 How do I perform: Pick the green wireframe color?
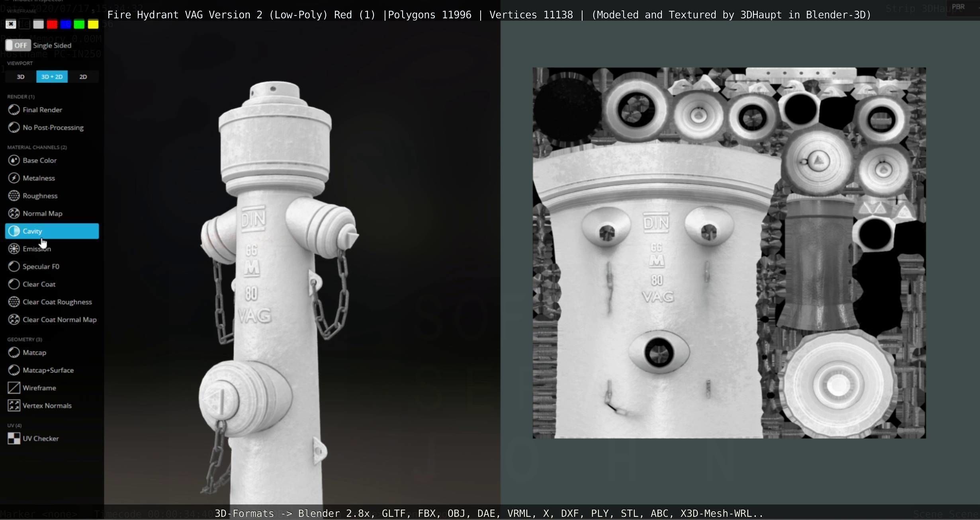[x=79, y=24]
